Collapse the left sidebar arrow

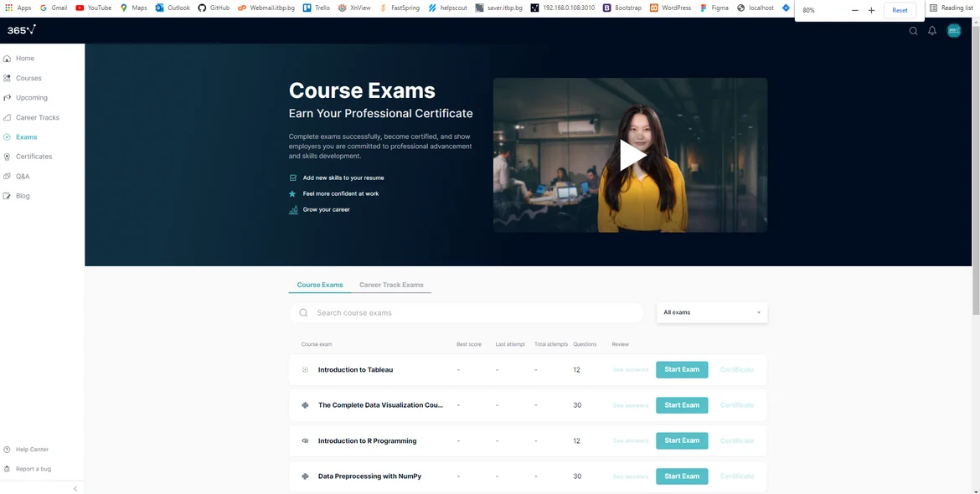[75, 488]
